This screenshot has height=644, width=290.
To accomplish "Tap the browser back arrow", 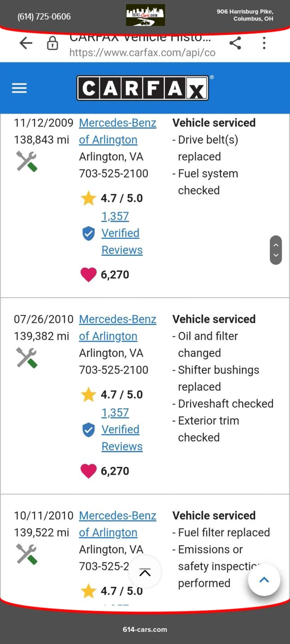I will (x=26, y=43).
